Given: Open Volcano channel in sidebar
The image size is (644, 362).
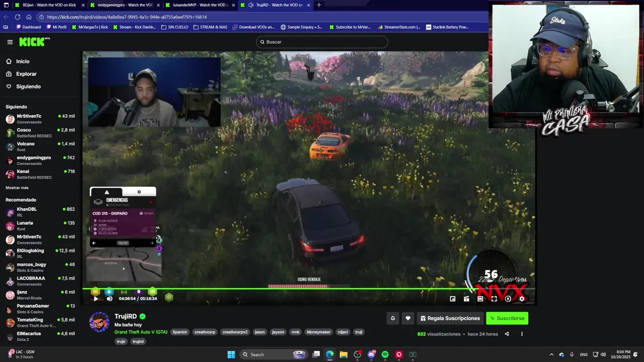Looking at the screenshot, I should (40, 146).
